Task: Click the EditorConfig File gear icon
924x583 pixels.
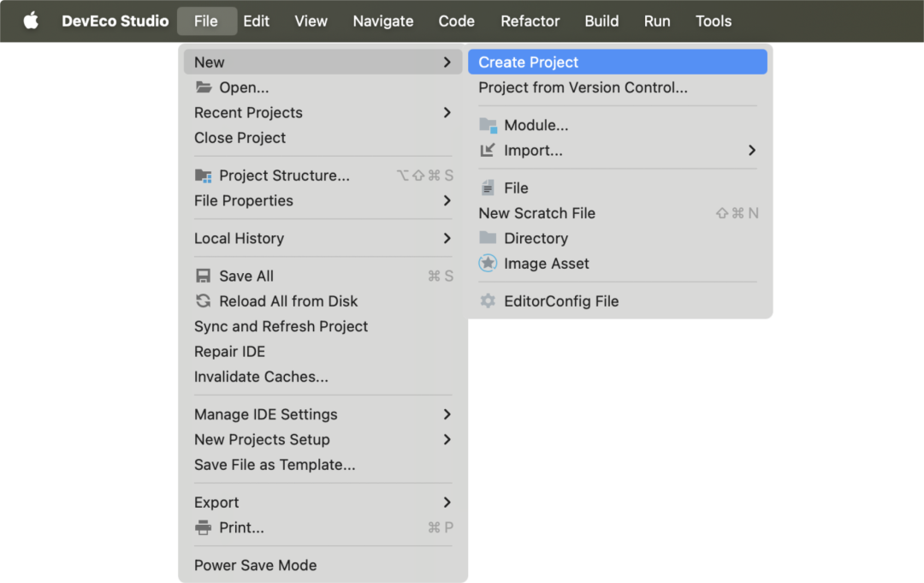Action: (x=488, y=301)
